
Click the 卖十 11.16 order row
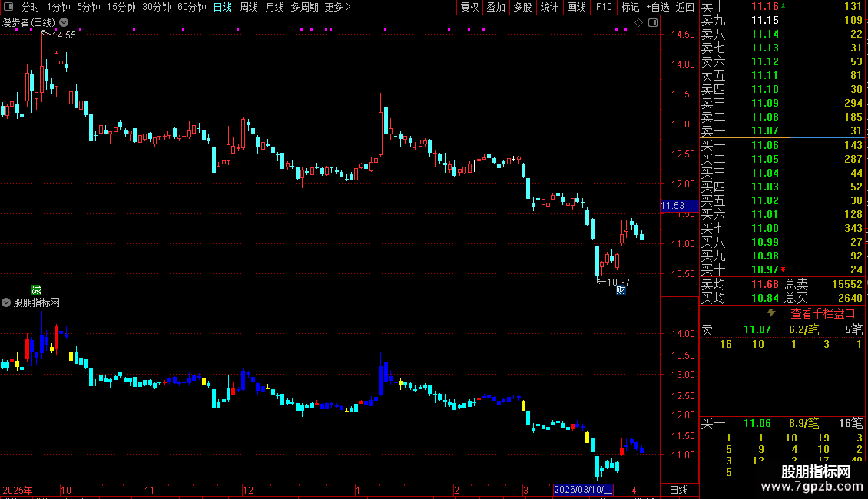[782, 6]
